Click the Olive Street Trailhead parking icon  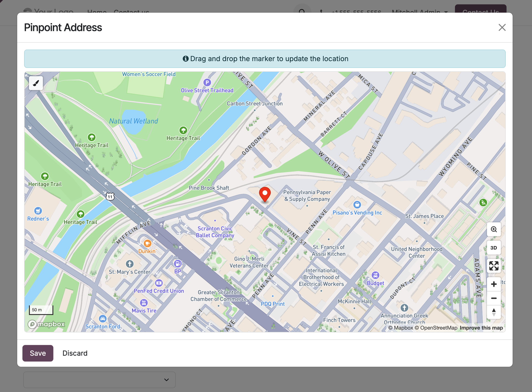[x=207, y=82]
